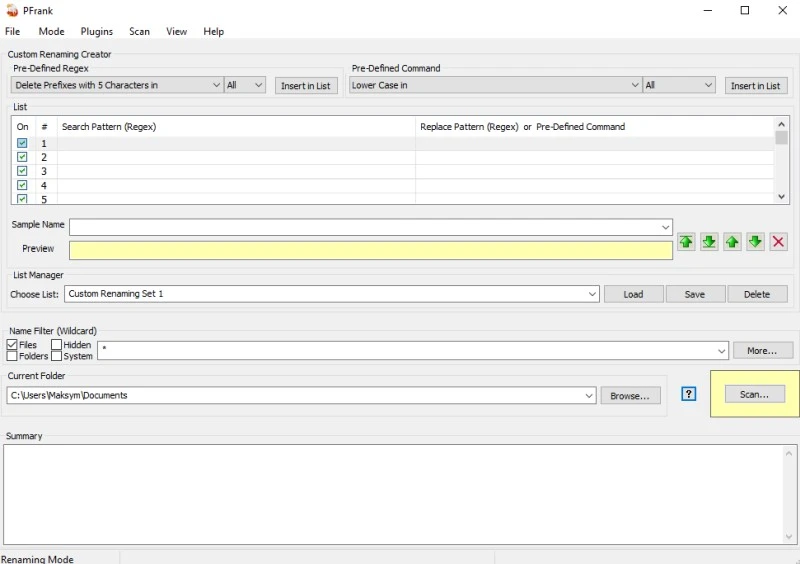Enable the Hidden filter checkbox
The height and width of the screenshot is (564, 800).
[57, 345]
